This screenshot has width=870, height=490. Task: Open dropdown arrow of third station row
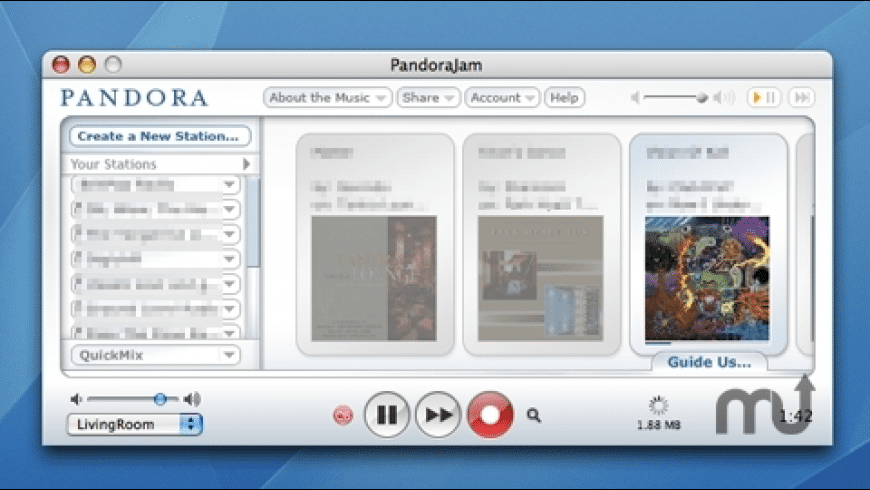point(229,234)
